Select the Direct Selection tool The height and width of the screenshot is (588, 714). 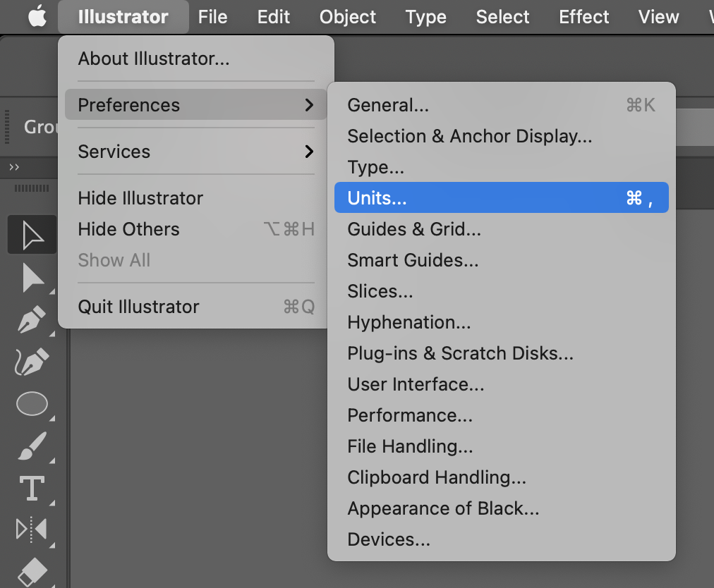[x=32, y=278]
